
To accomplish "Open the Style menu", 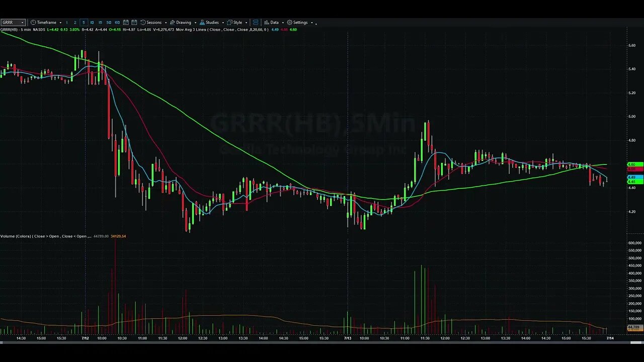I will pos(237,22).
